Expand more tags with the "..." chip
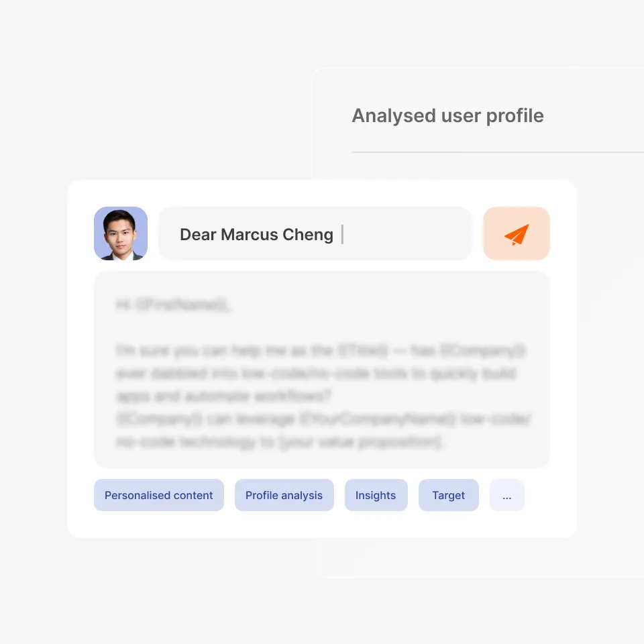 506,495
